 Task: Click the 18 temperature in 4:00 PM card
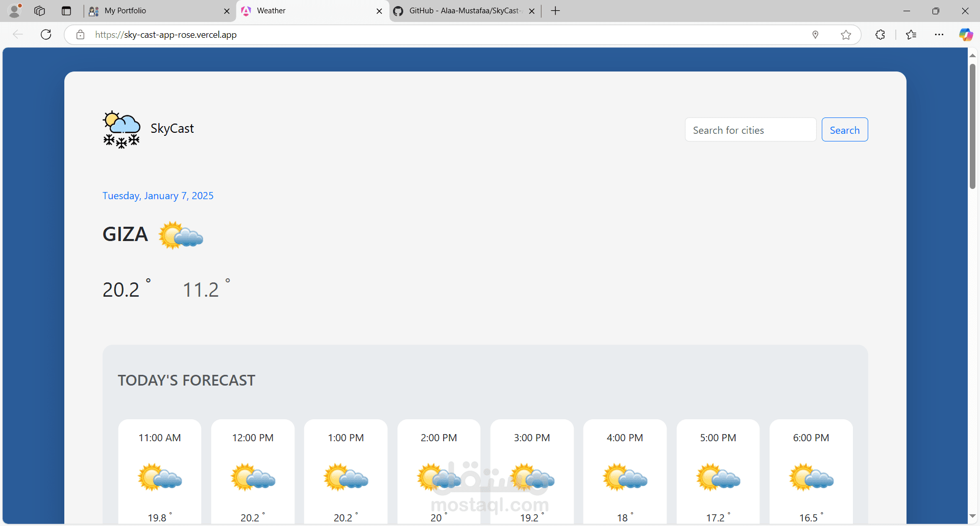[x=625, y=517]
